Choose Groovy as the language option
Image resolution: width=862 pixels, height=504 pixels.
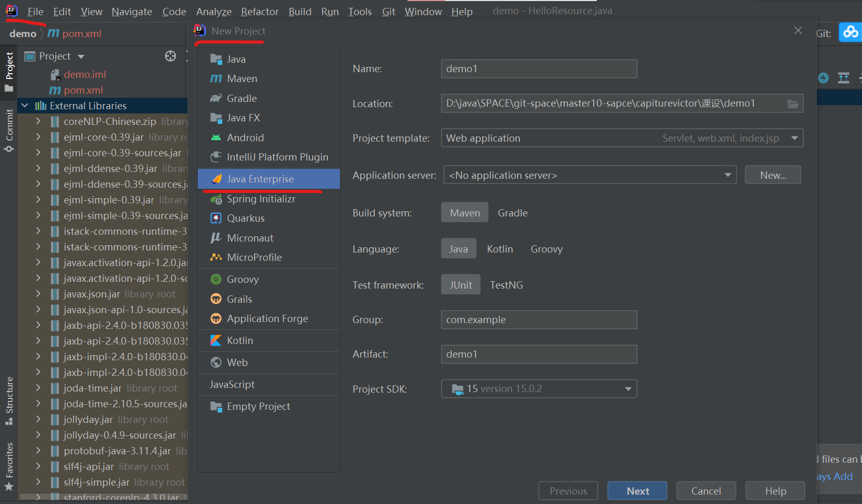tap(547, 248)
